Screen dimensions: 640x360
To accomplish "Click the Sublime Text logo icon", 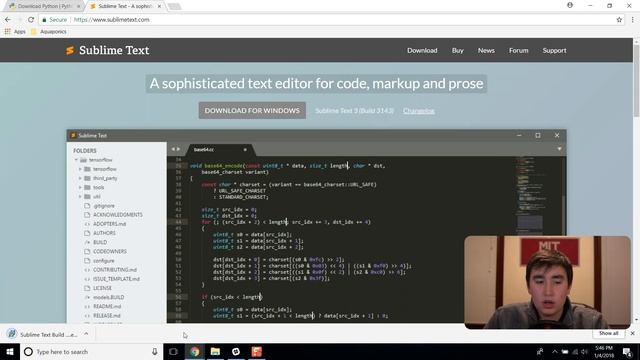I will pyautogui.click(x=70, y=50).
